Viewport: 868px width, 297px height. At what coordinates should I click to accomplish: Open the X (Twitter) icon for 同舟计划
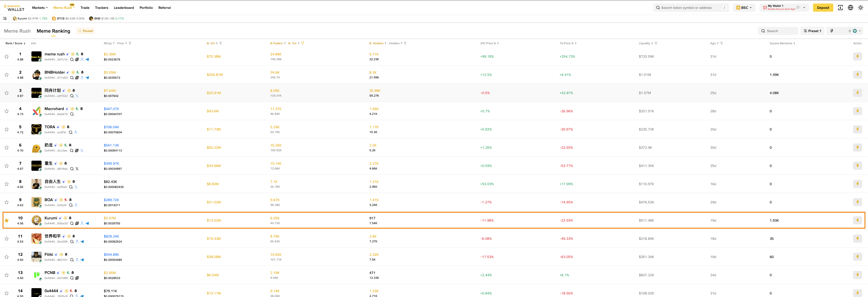click(x=77, y=96)
